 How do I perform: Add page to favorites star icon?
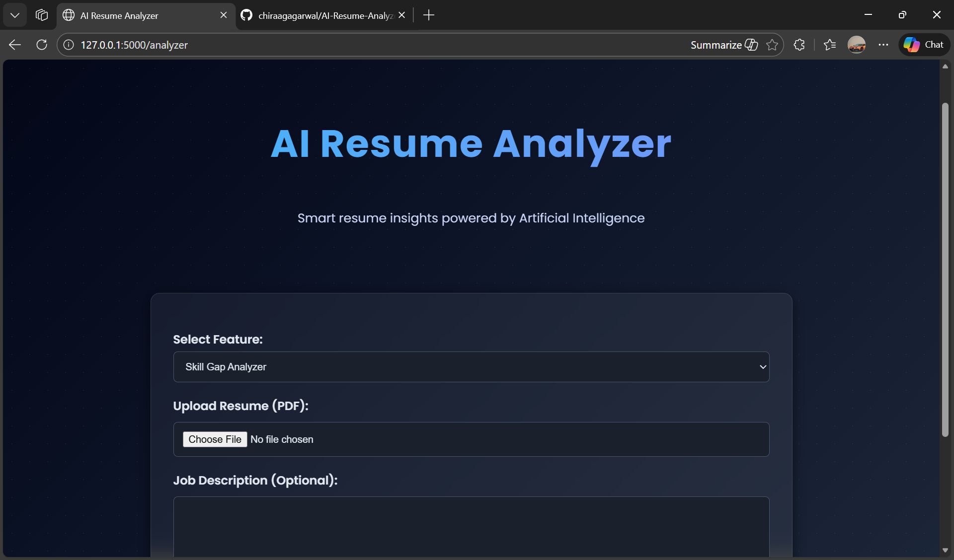(x=772, y=45)
